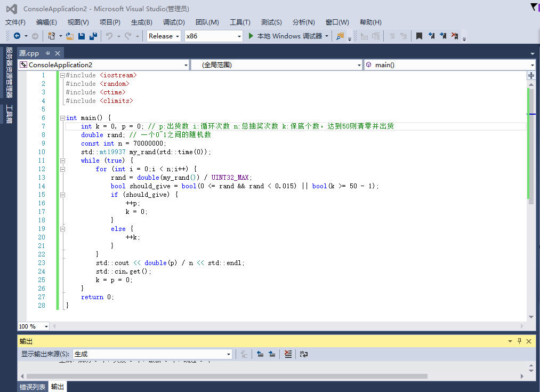540x392 pixels.
Task: Go to the next bookmark icon
Action: click(443, 36)
